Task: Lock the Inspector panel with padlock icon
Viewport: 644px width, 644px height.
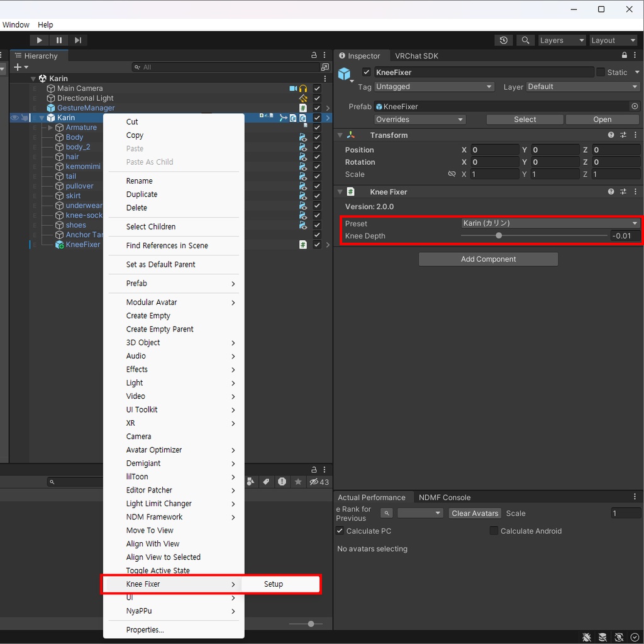Action: click(x=625, y=55)
